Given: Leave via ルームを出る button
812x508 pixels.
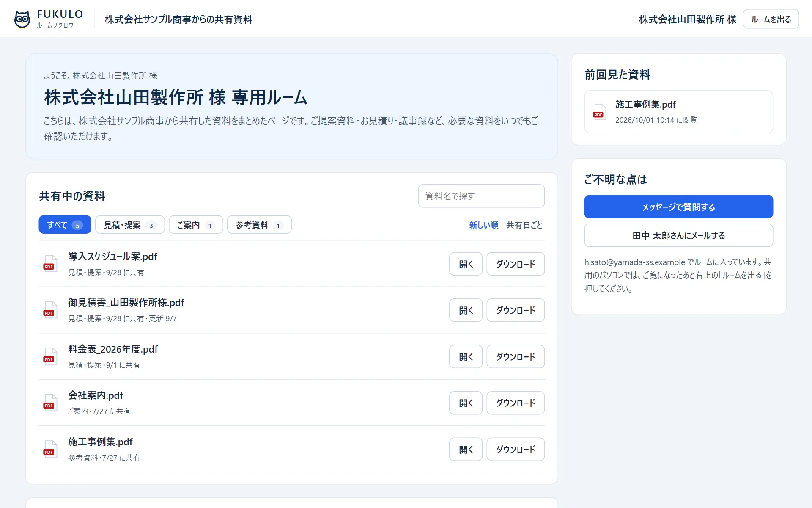Looking at the screenshot, I should pos(771,19).
